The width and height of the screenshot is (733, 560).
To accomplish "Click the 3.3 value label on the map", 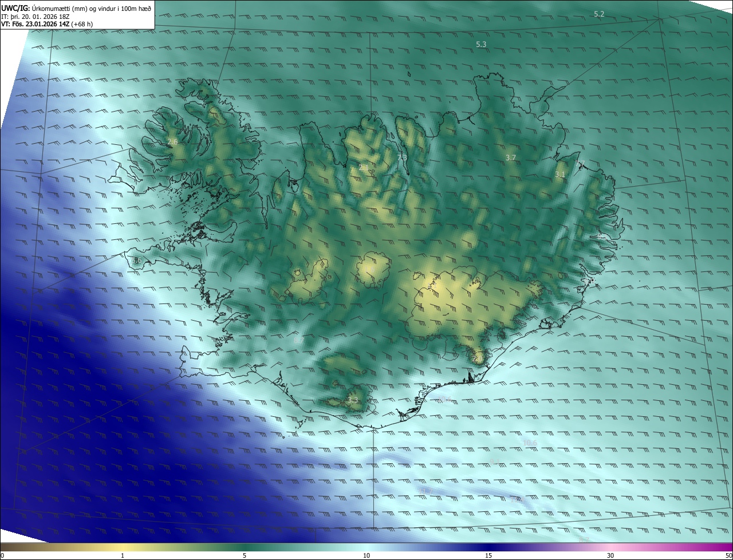I will point(353,400).
